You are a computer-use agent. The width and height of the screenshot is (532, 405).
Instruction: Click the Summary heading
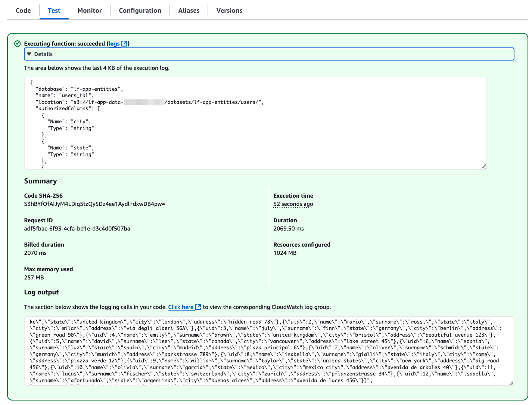(x=41, y=181)
